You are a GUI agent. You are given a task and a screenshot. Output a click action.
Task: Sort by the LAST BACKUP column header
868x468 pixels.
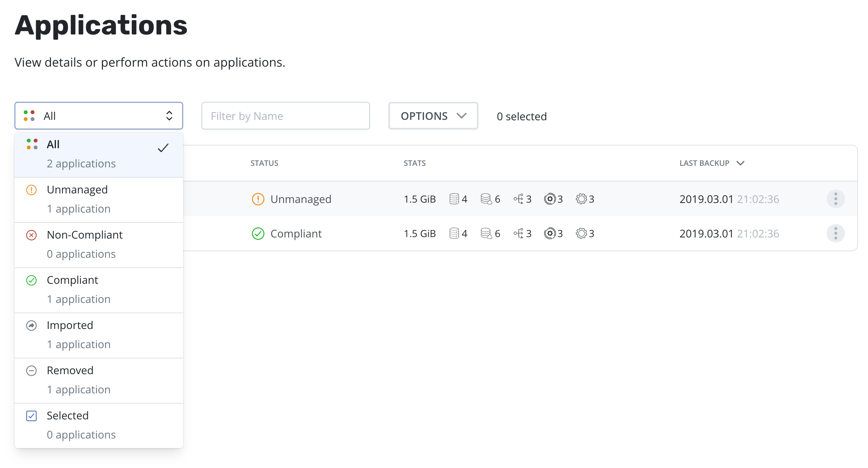(712, 163)
